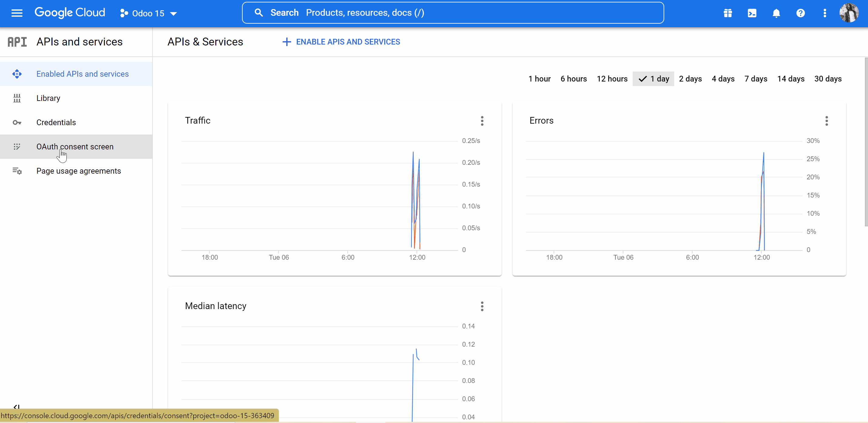The height and width of the screenshot is (423, 868).
Task: Select the 1 hour time range
Action: [x=540, y=79]
